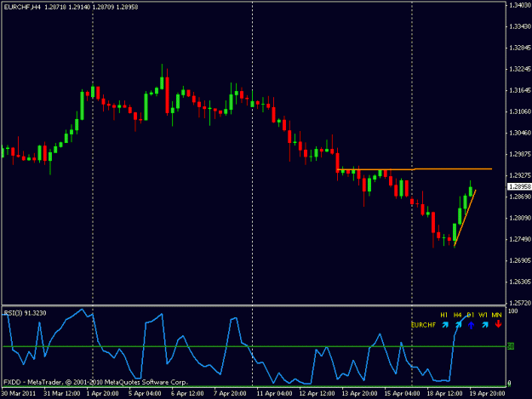Click the 15 Apr 04:00 time label
The height and width of the screenshot is (399, 532).
(402, 393)
